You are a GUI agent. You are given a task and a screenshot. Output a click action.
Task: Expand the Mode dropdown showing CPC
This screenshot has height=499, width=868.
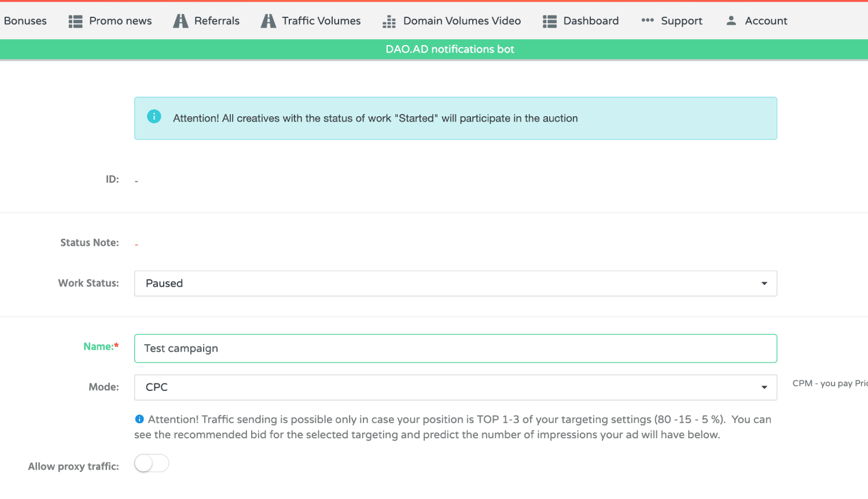point(455,387)
